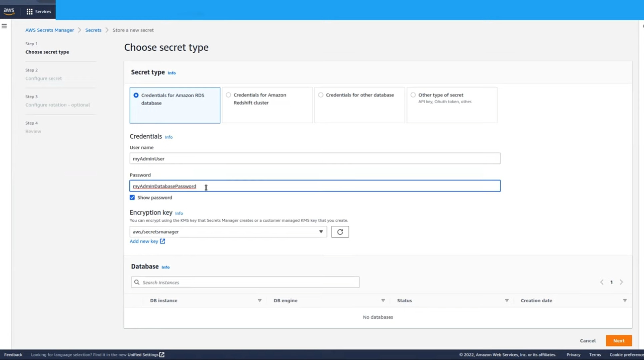
Task: Click external link icon beside Add new key
Action: click(162, 241)
